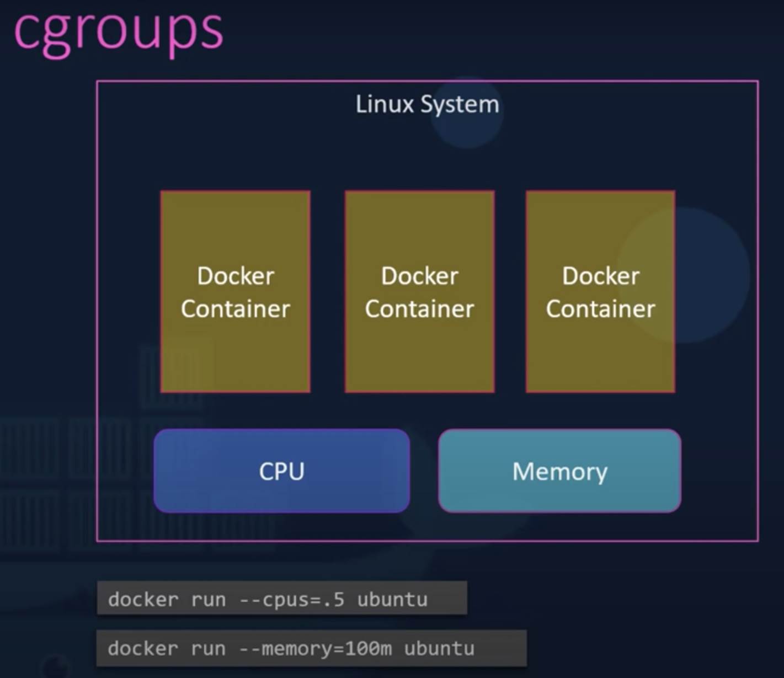Screen dimensions: 784x678
Task: Pick the last Docker Container box
Action: (x=600, y=292)
